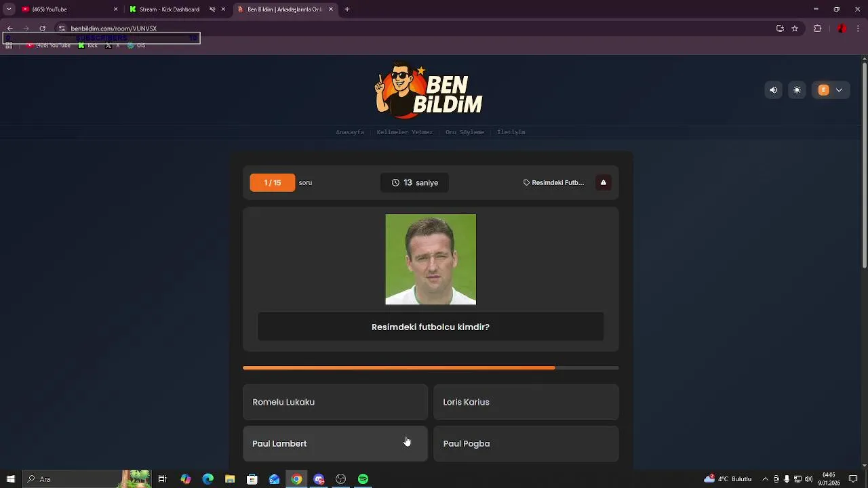Image resolution: width=868 pixels, height=488 pixels.
Task: Open the Chrome three-dot menu
Action: [x=859, y=28]
